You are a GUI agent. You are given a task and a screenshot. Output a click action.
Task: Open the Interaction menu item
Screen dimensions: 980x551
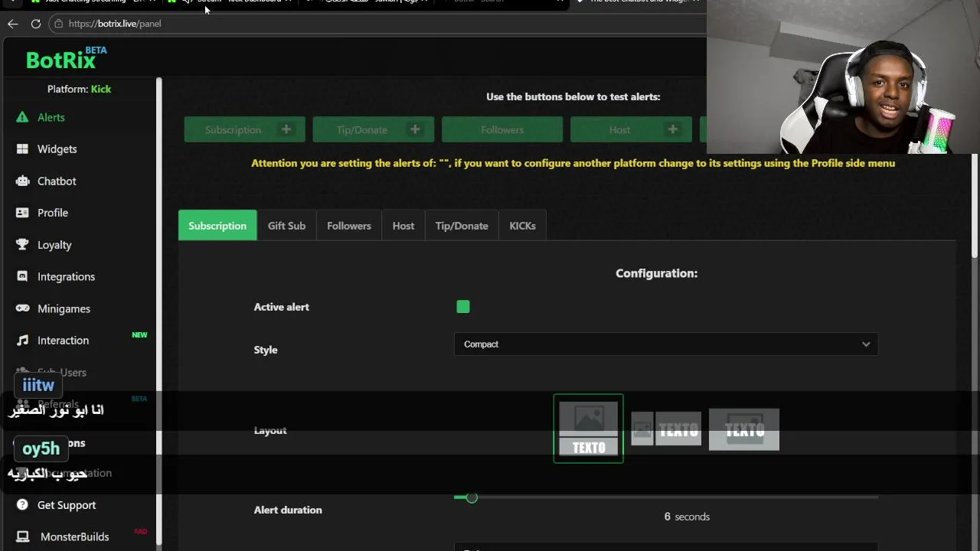click(63, 341)
